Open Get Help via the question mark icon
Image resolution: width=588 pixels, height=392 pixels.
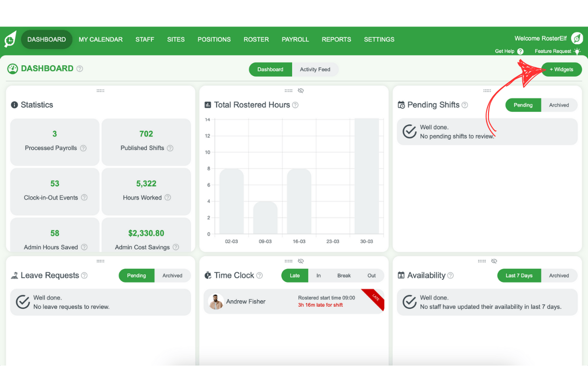(520, 51)
